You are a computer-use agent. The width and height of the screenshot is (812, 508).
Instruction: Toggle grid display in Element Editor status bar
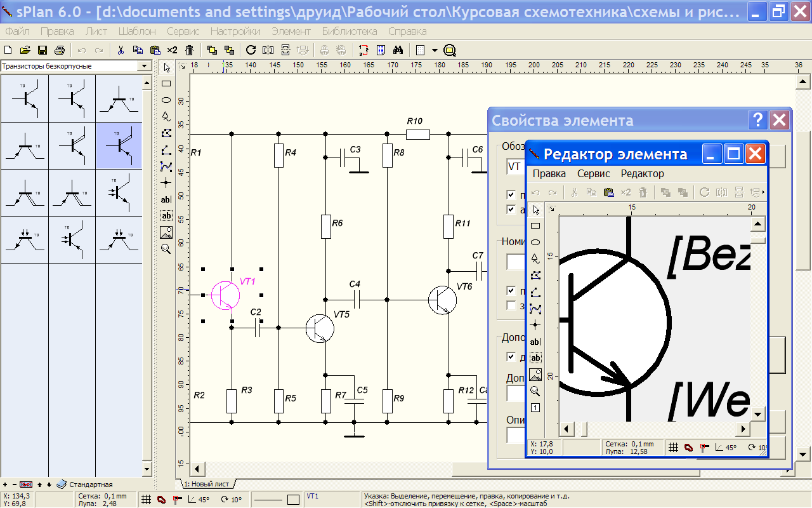pyautogui.click(x=673, y=447)
